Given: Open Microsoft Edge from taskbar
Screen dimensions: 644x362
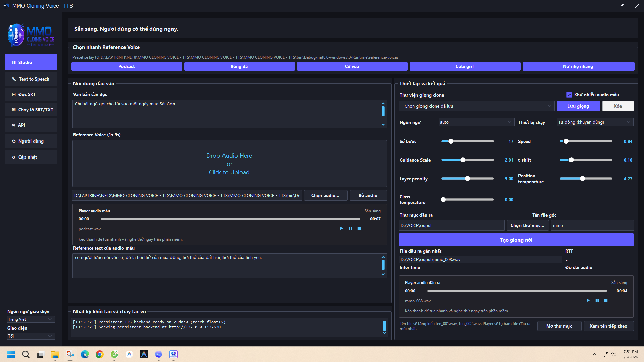Looking at the screenshot, I should [85, 354].
